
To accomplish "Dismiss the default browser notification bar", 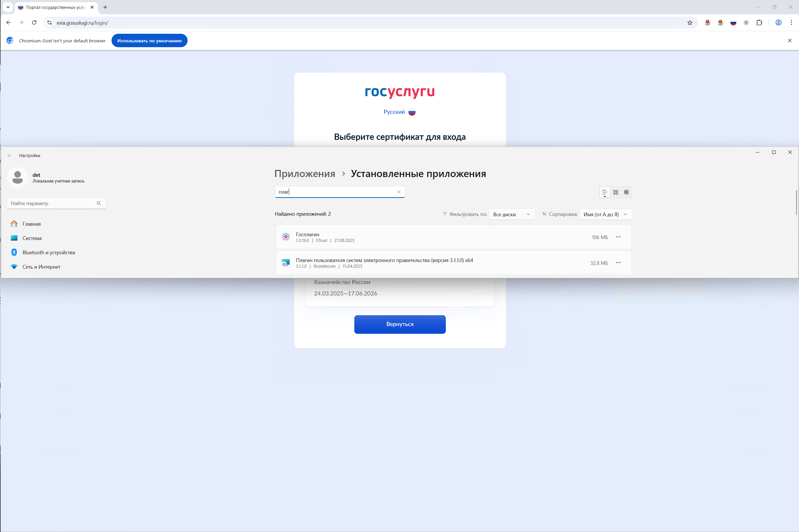I will [x=790, y=40].
